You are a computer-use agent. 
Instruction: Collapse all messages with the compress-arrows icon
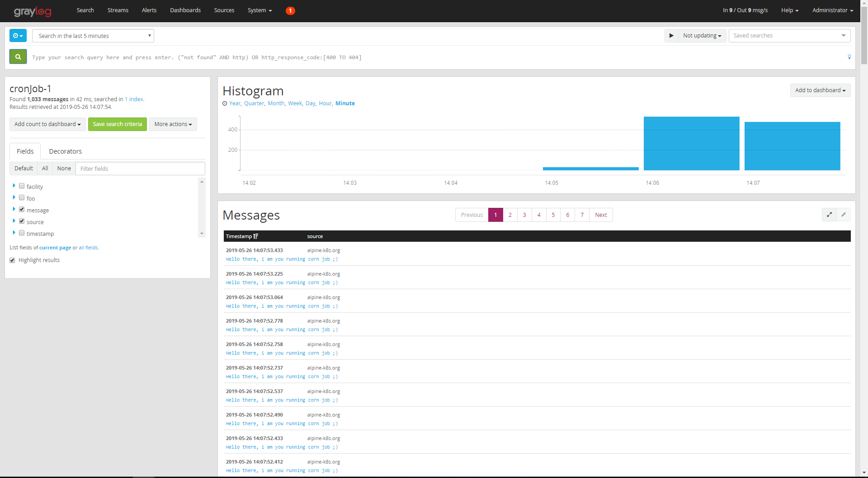tap(844, 215)
